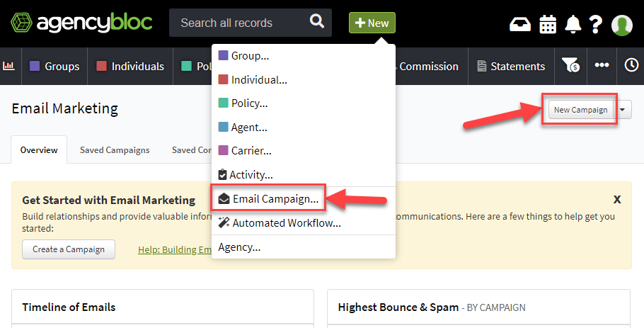
Task: Dismiss the Get Started banner with X
Action: [617, 200]
